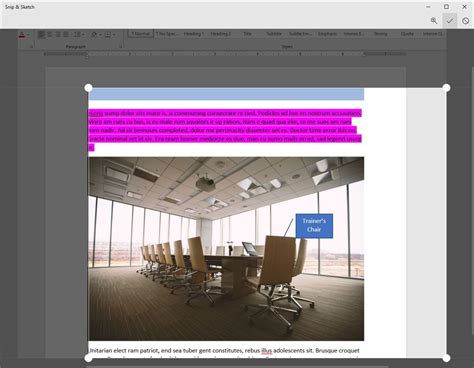474x368 pixels.
Task: Select the Heading 1 style
Action: [x=194, y=34]
